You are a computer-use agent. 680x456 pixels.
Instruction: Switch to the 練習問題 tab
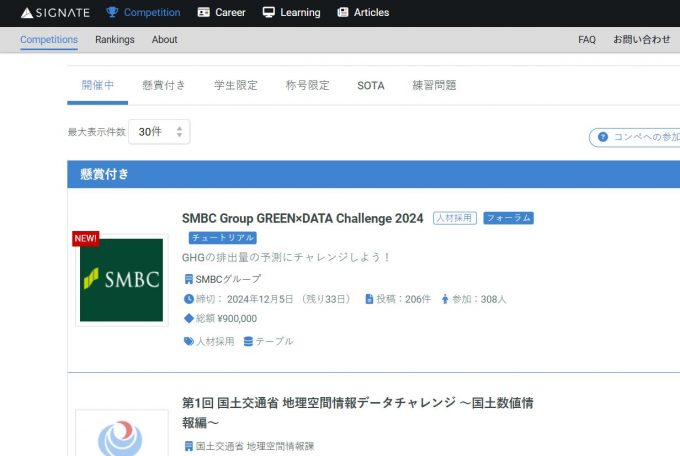(434, 85)
